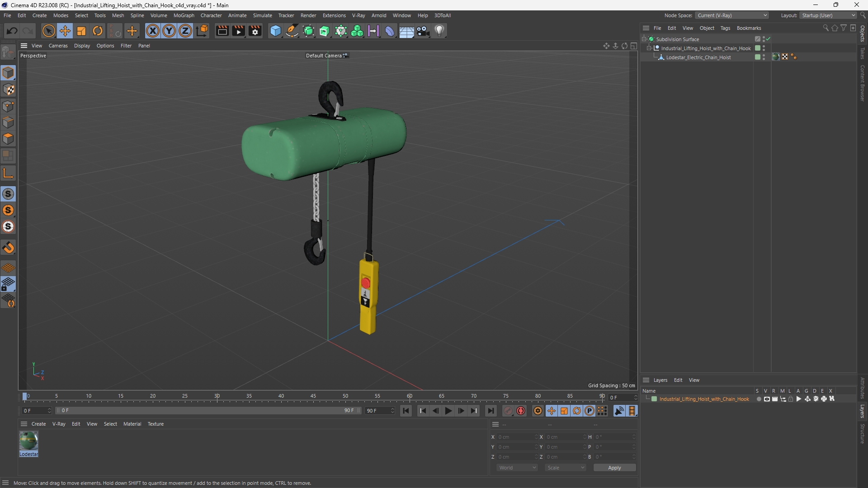
Task: Go to start of animation
Action: click(x=406, y=411)
